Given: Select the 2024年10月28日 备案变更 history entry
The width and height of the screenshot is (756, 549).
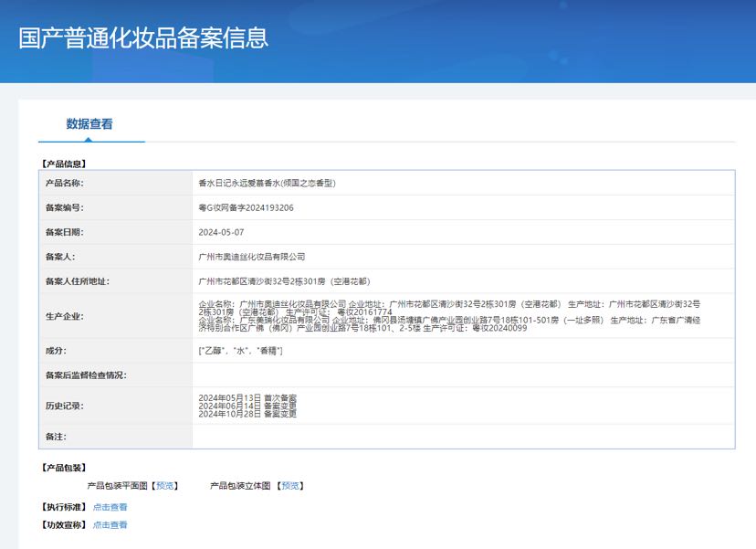Looking at the screenshot, I should click(x=247, y=414).
